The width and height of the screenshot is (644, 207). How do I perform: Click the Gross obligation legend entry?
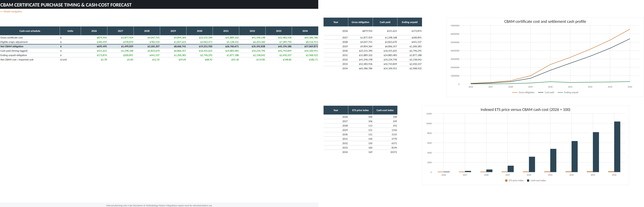(523, 92)
